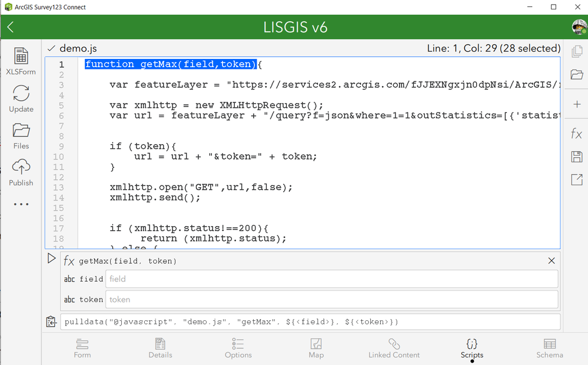Open the Map tab
The width and height of the screenshot is (588, 365).
pos(316,349)
